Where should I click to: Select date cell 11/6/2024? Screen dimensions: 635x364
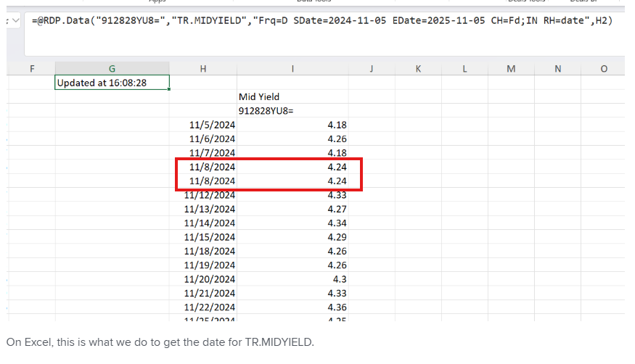[x=203, y=138]
